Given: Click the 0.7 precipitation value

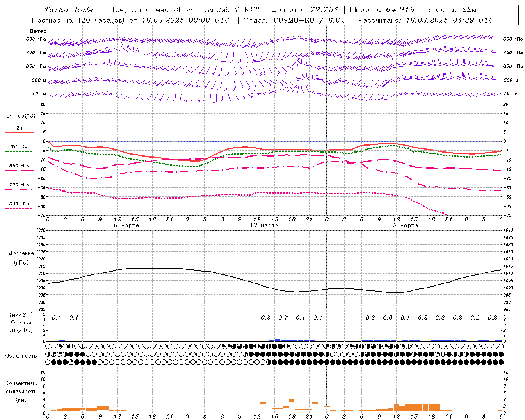Looking at the screenshot, I should tap(283, 317).
